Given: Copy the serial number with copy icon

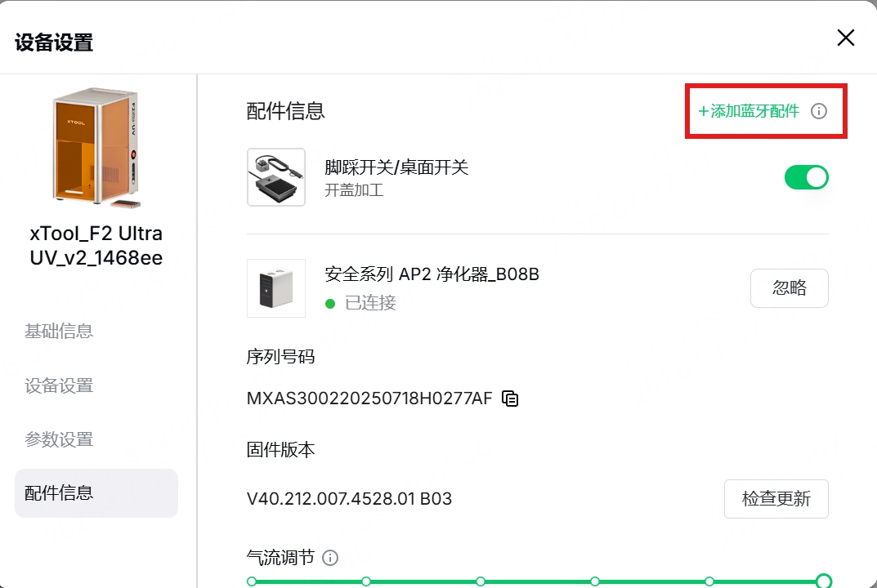Looking at the screenshot, I should coord(510,399).
